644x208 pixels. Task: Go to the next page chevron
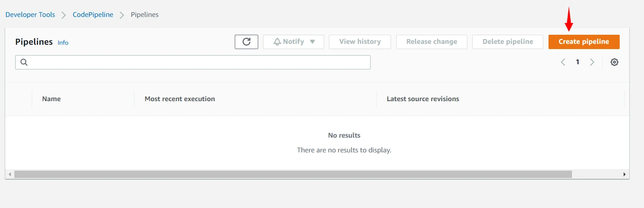592,62
